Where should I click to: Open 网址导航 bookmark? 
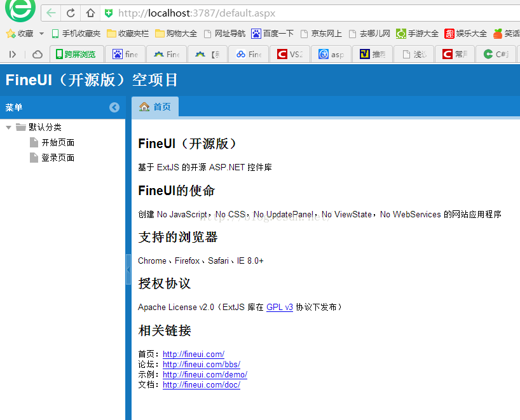224,34
